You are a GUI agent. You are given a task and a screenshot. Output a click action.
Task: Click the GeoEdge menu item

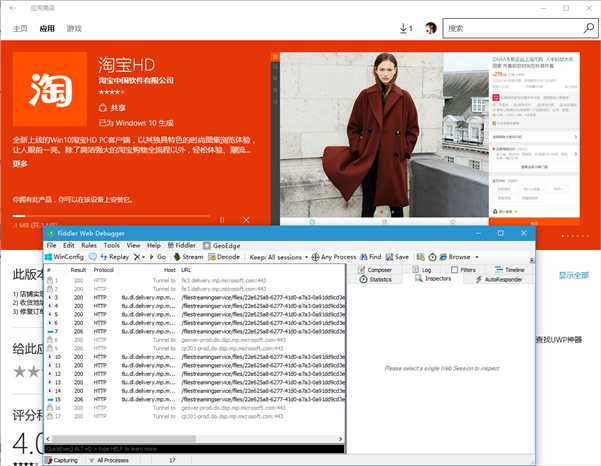click(x=222, y=246)
